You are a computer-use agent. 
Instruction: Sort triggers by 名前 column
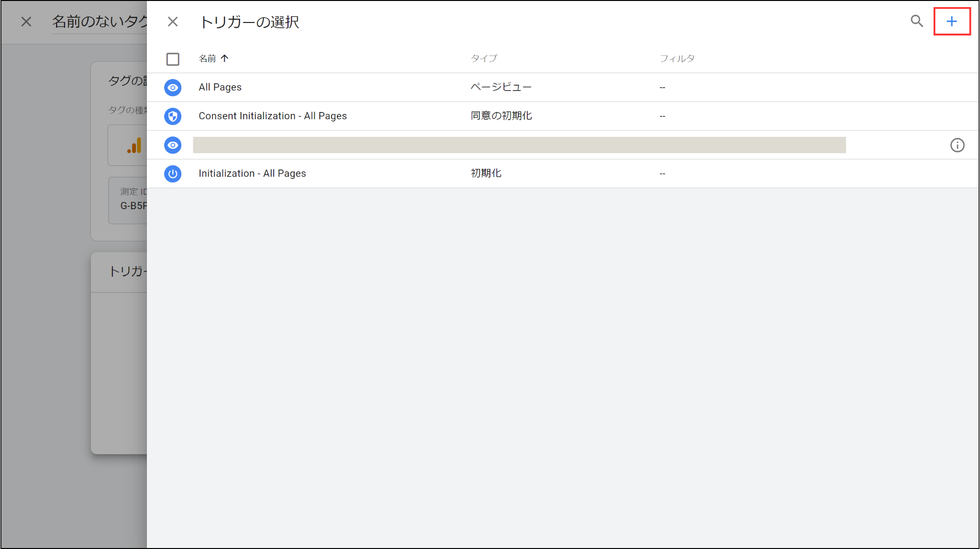click(x=214, y=58)
